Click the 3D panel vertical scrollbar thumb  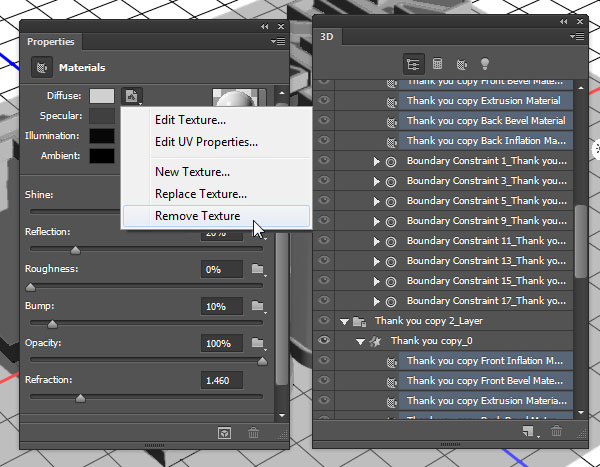pyautogui.click(x=581, y=241)
